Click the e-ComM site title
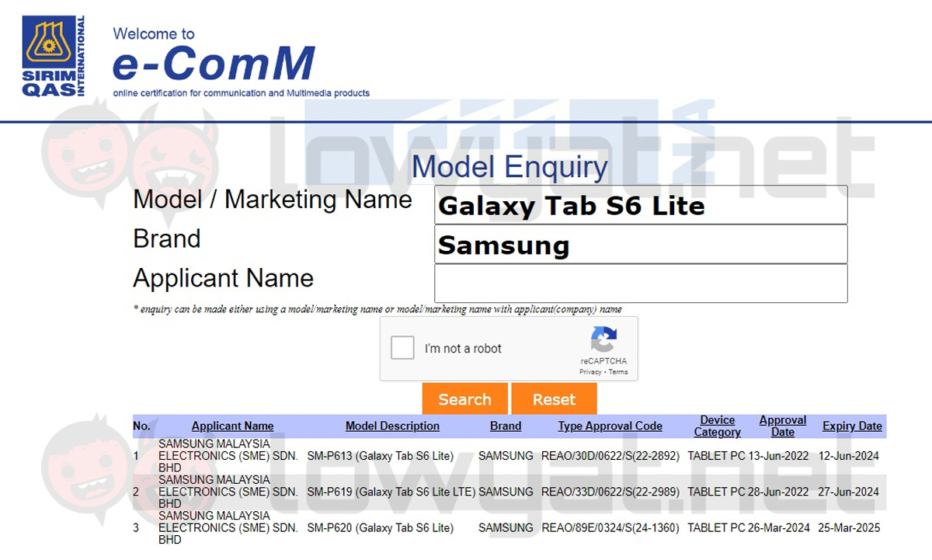The height and width of the screenshot is (560, 932). pyautogui.click(x=214, y=63)
